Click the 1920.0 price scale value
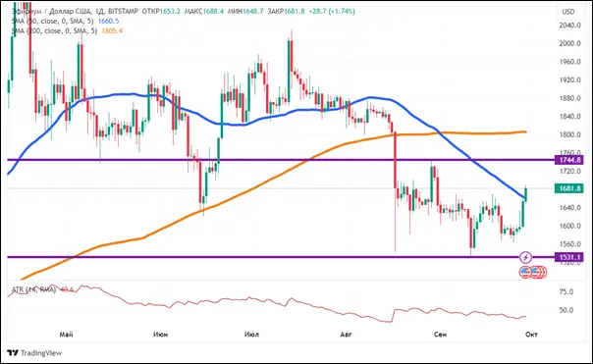 click(x=570, y=80)
